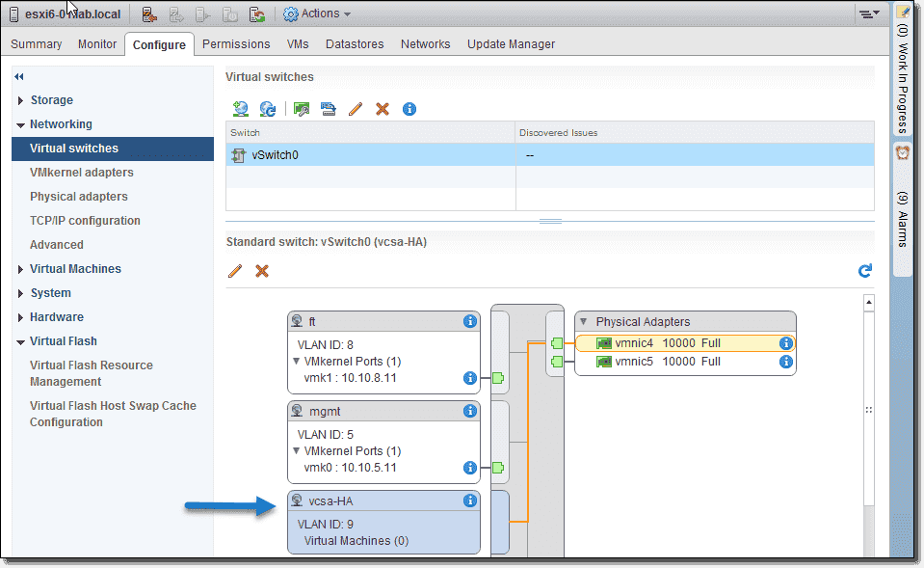Open the Update Manager tab

pyautogui.click(x=511, y=44)
